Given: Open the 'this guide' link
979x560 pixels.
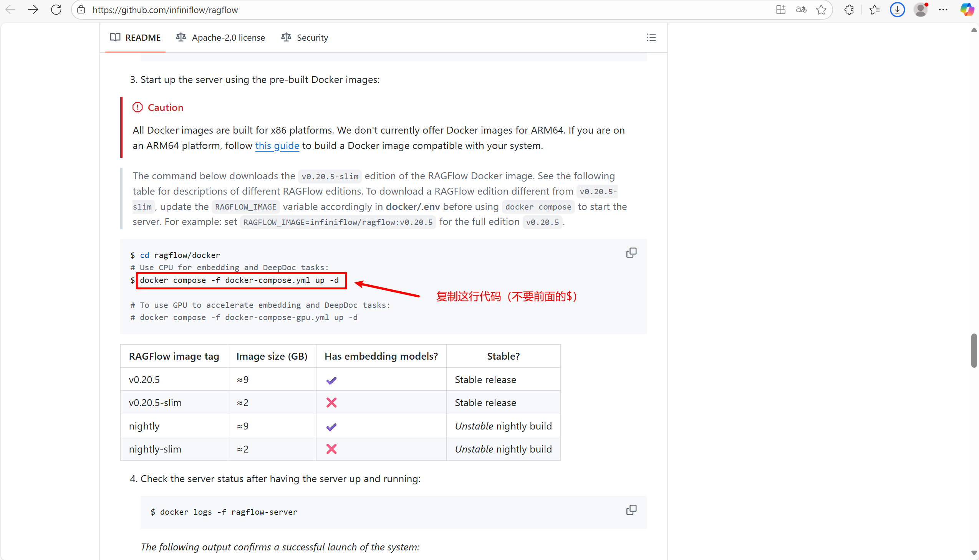Looking at the screenshot, I should [x=277, y=146].
